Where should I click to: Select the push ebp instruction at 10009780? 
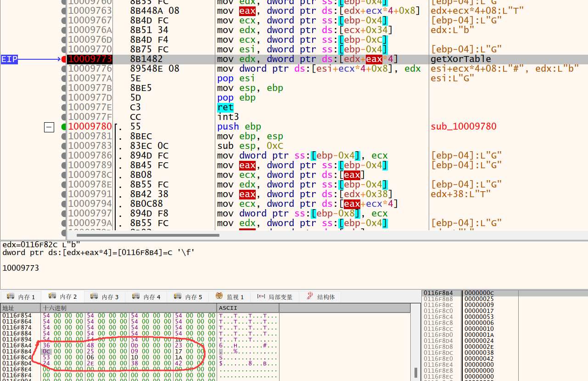[x=239, y=127]
